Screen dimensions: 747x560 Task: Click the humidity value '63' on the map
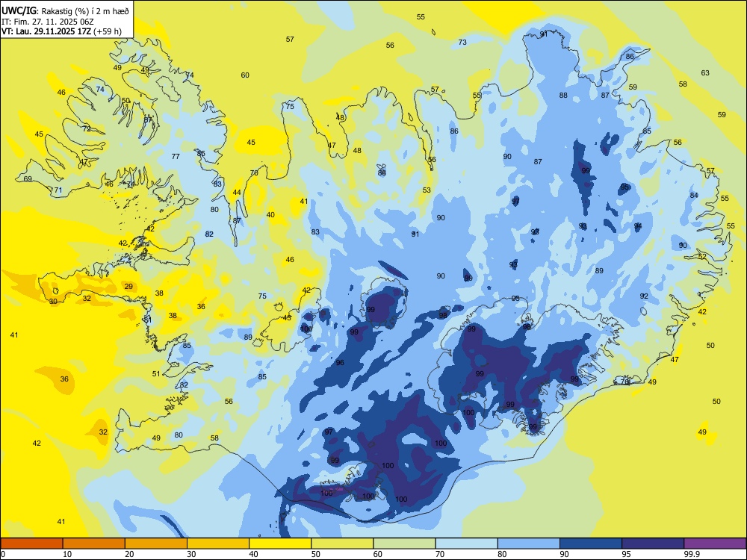click(705, 73)
